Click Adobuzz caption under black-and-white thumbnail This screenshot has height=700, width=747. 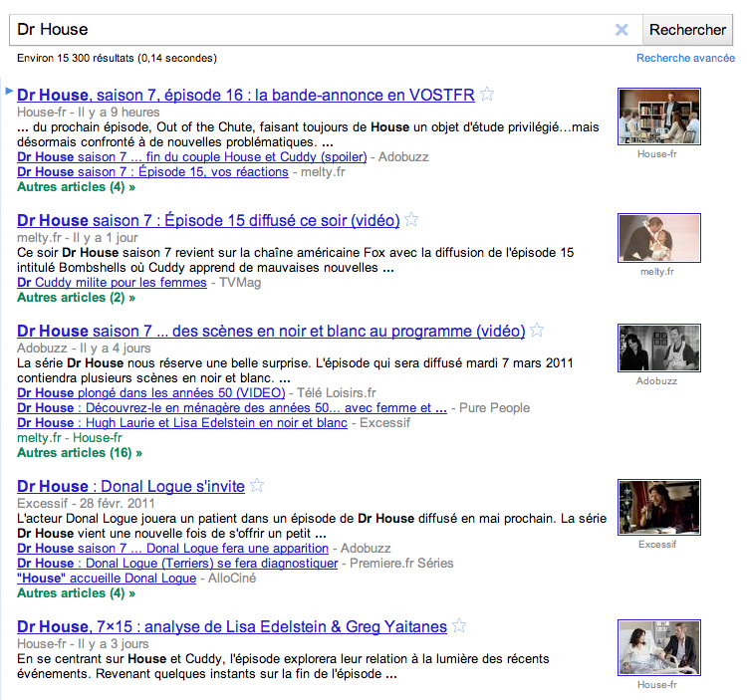[x=656, y=381]
